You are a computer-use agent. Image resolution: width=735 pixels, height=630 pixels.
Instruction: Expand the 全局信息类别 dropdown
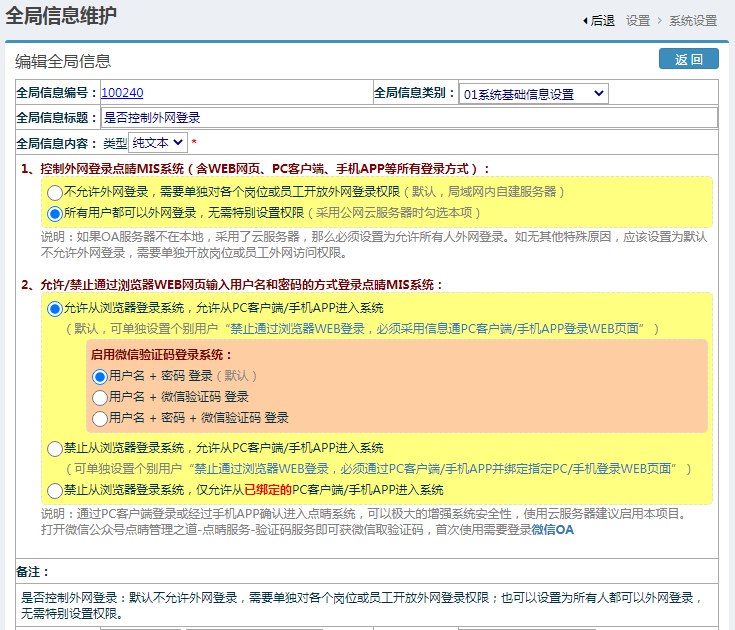click(x=533, y=93)
